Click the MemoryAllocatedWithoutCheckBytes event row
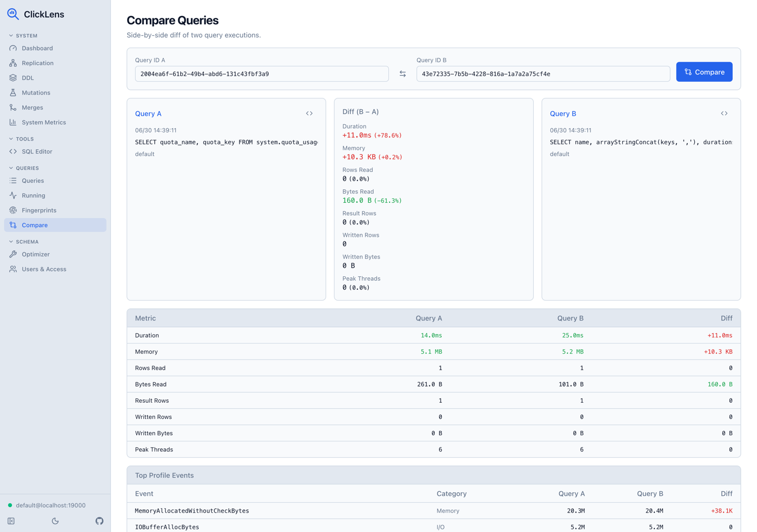The width and height of the screenshot is (757, 532). coord(434,511)
